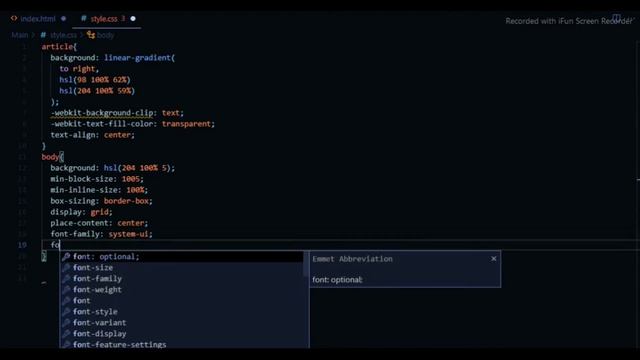Screen dimensions: 640x360
Task: Click the body selector symbol icon in breadcrumb
Action: (x=91, y=35)
